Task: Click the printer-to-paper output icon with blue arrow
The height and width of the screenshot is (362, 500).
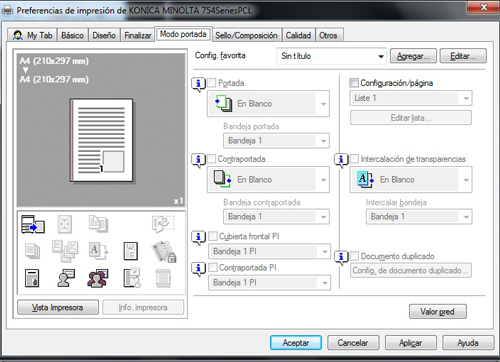Action: coord(33,224)
